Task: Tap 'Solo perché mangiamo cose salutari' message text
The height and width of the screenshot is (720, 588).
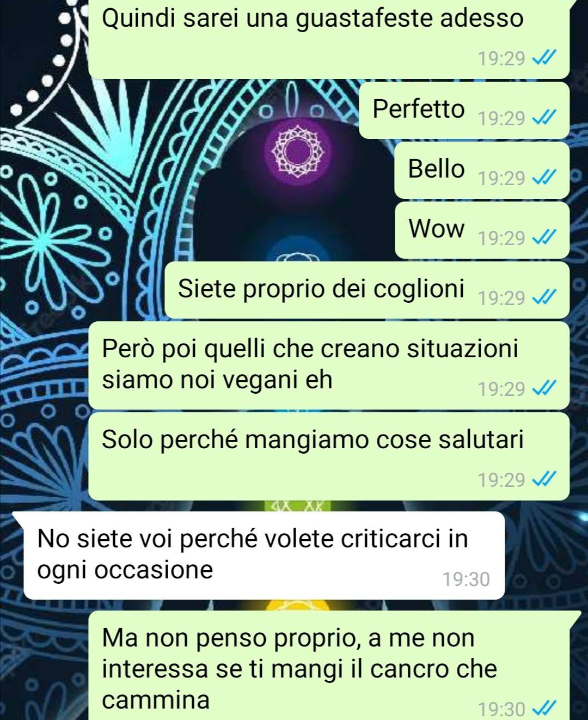Action: (313, 440)
